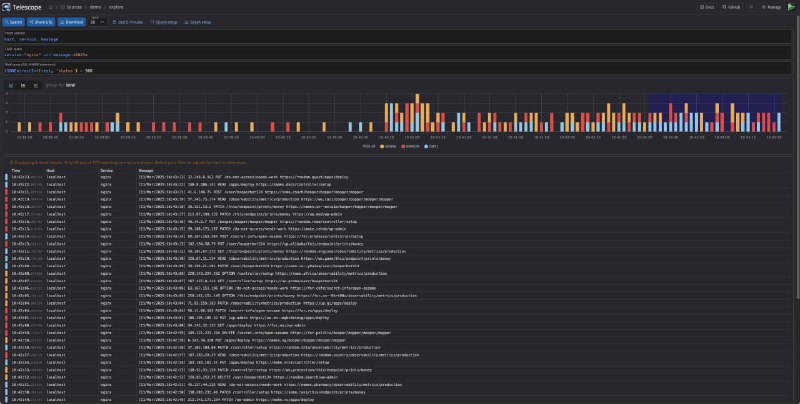Viewport: 800px width, 404px height.
Task: Open the GitHub link
Action: [x=733, y=6]
